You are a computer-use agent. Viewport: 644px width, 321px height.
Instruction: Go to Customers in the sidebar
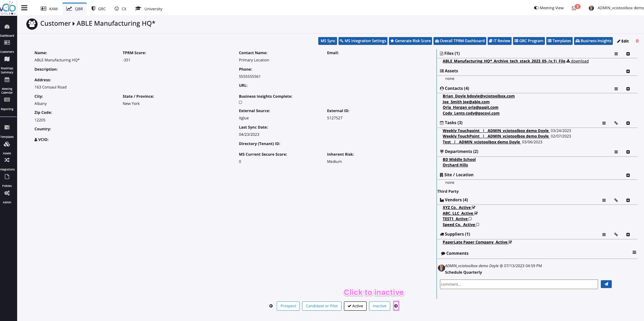(x=7, y=47)
